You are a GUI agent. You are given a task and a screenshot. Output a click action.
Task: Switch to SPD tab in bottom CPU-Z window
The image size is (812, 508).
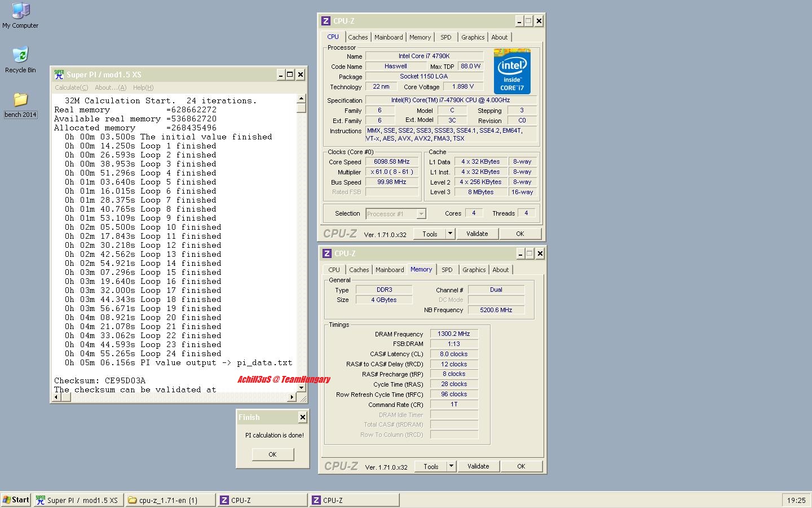pyautogui.click(x=447, y=270)
